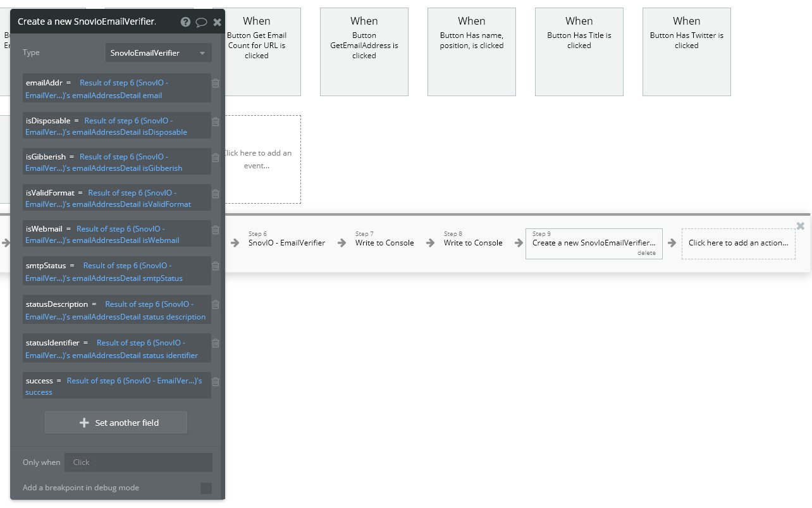812x508 pixels.
Task: Close the workflow actions bar with the X
Action: (800, 226)
